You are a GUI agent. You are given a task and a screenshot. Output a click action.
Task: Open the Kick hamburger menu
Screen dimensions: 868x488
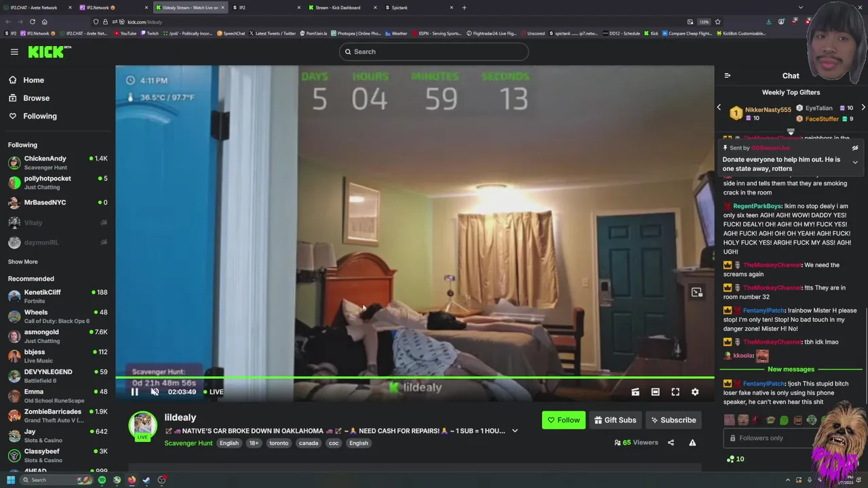pos(14,52)
